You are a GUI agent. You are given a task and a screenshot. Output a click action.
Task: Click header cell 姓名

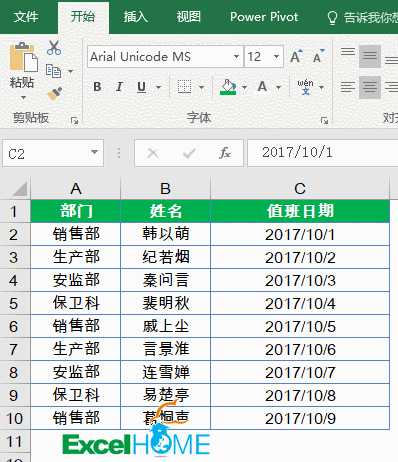tap(165, 211)
